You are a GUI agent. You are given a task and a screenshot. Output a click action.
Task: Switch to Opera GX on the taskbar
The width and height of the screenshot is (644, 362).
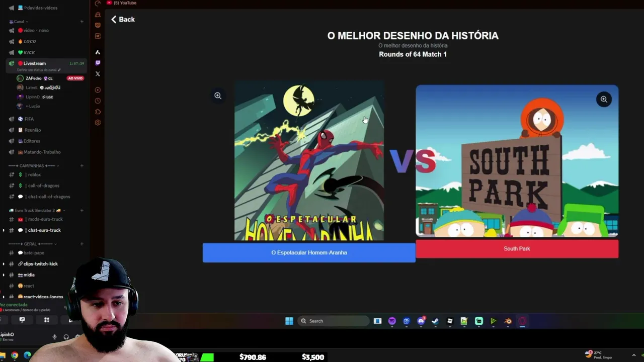[x=523, y=321]
